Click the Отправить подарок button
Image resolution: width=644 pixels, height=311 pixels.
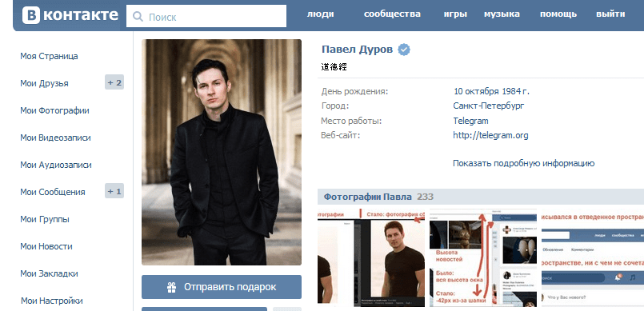click(x=222, y=287)
